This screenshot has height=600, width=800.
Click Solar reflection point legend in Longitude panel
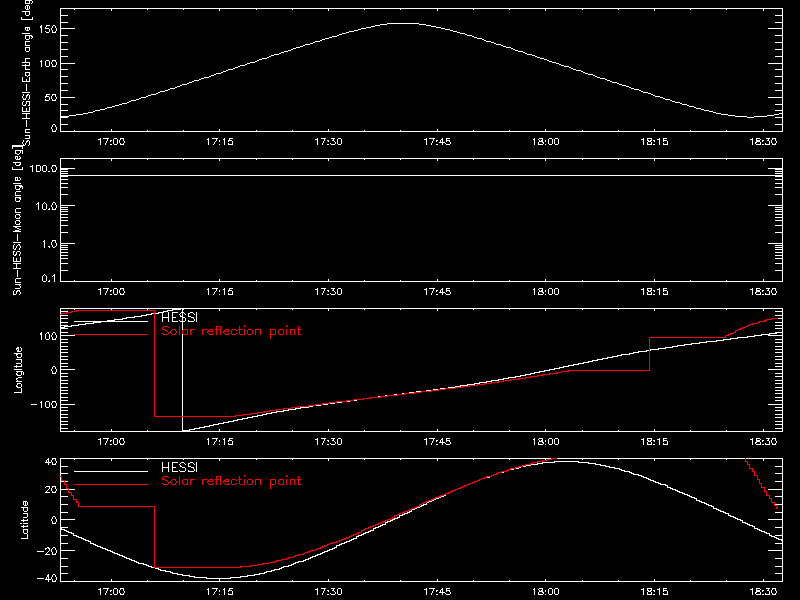pyautogui.click(x=231, y=331)
